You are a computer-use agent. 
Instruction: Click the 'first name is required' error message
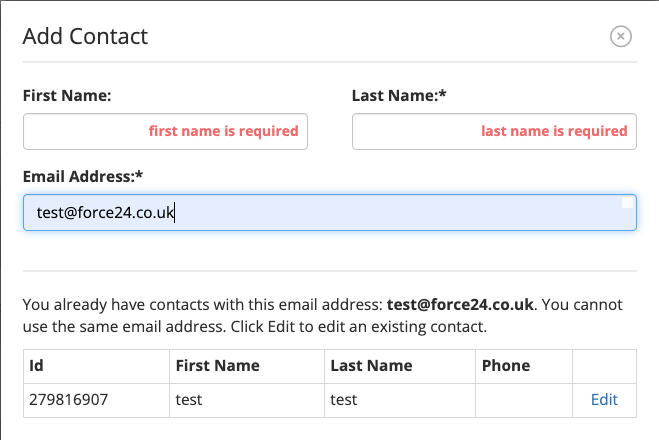tap(224, 131)
